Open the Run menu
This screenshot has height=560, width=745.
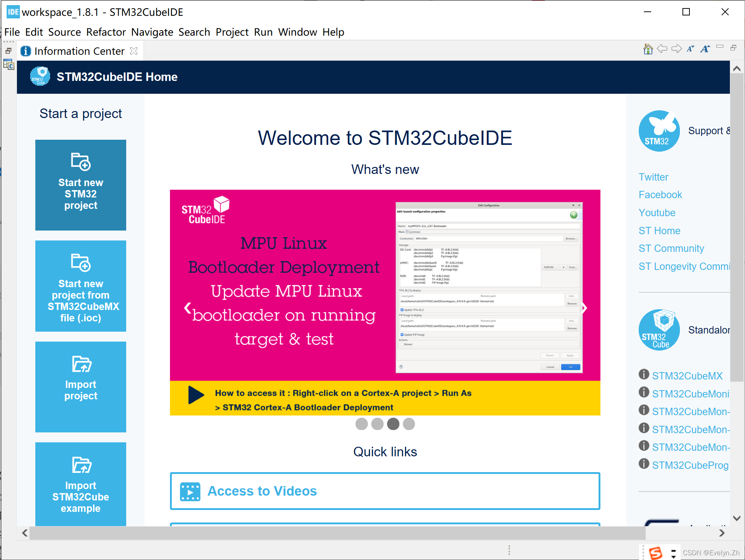(x=263, y=32)
